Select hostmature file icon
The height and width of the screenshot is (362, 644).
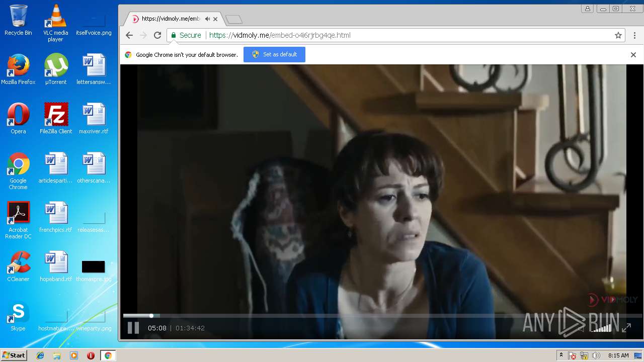tap(56, 320)
